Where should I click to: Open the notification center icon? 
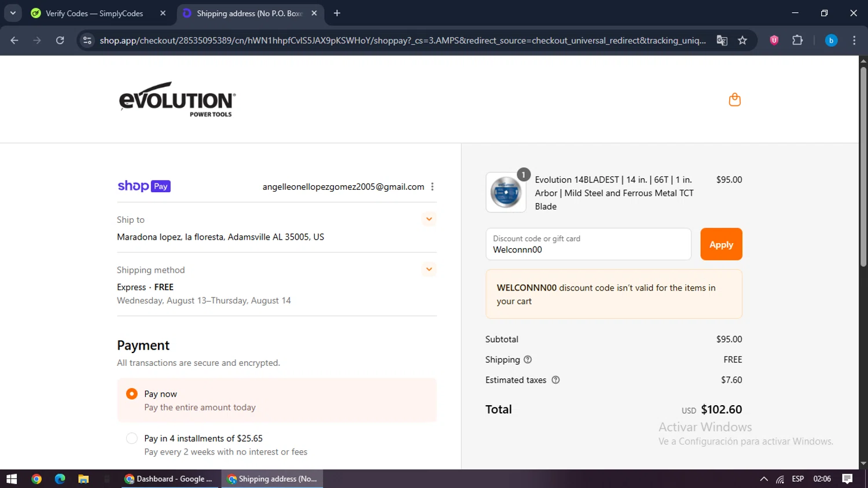tap(847, 479)
